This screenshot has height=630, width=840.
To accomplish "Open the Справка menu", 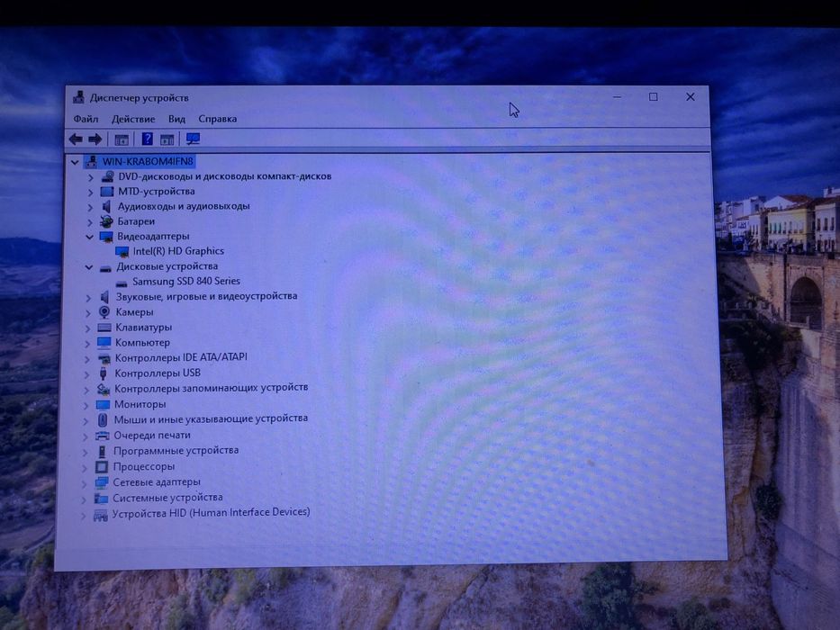I will pos(218,119).
